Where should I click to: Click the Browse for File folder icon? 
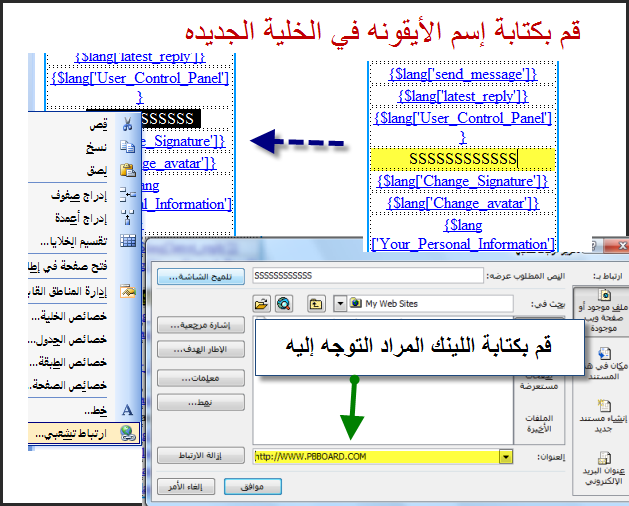tap(262, 302)
